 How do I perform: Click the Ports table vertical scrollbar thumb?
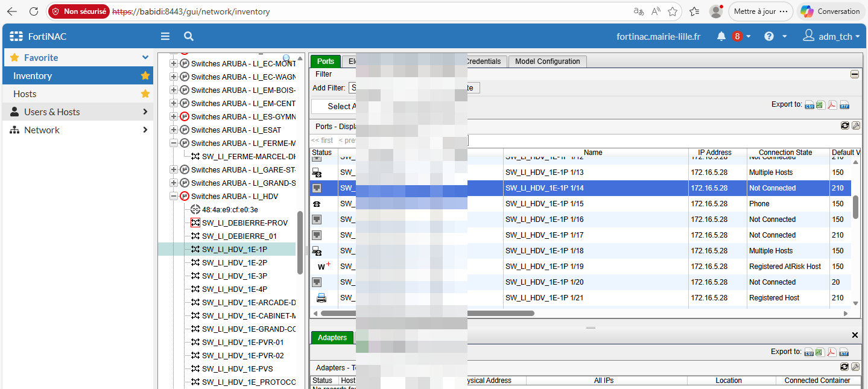click(x=855, y=207)
